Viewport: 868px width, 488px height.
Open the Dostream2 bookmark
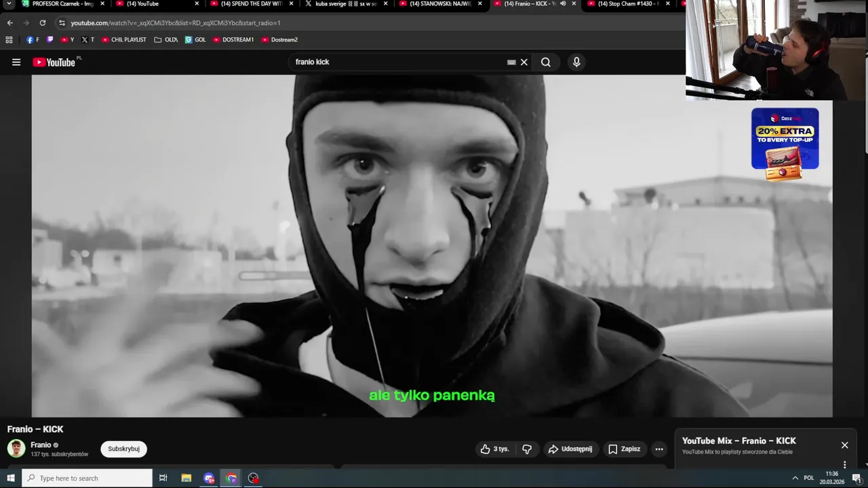pyautogui.click(x=279, y=40)
